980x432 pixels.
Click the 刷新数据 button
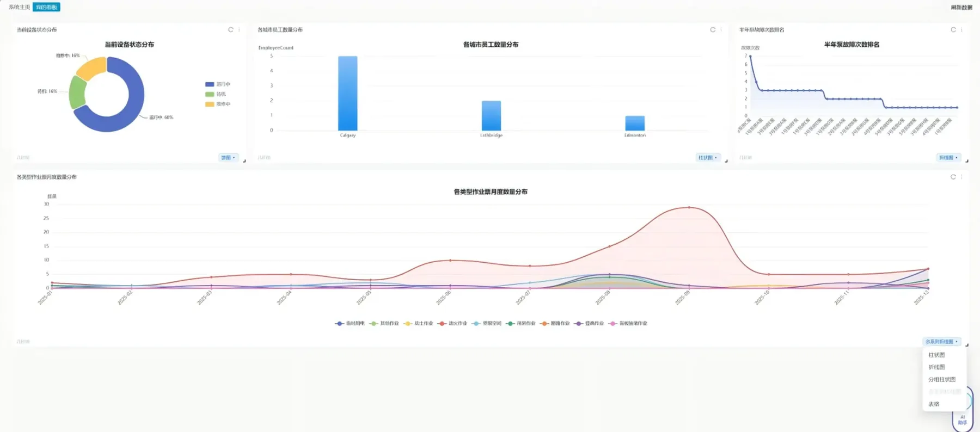coord(961,8)
